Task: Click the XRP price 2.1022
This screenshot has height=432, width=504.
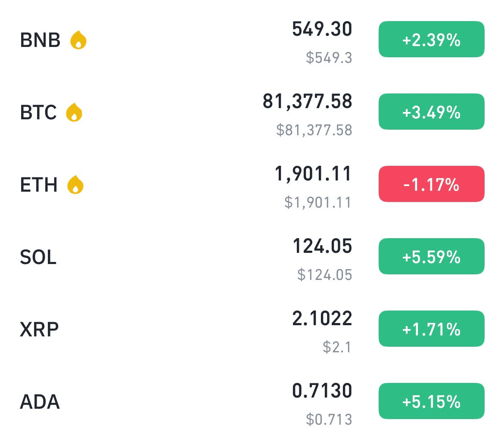Action: 322,319
